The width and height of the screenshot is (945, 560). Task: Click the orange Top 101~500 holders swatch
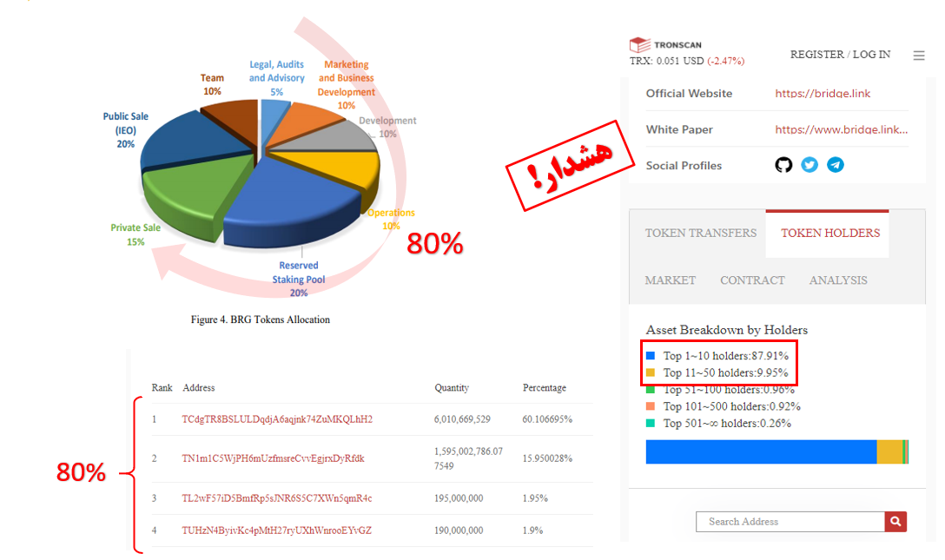pos(651,405)
